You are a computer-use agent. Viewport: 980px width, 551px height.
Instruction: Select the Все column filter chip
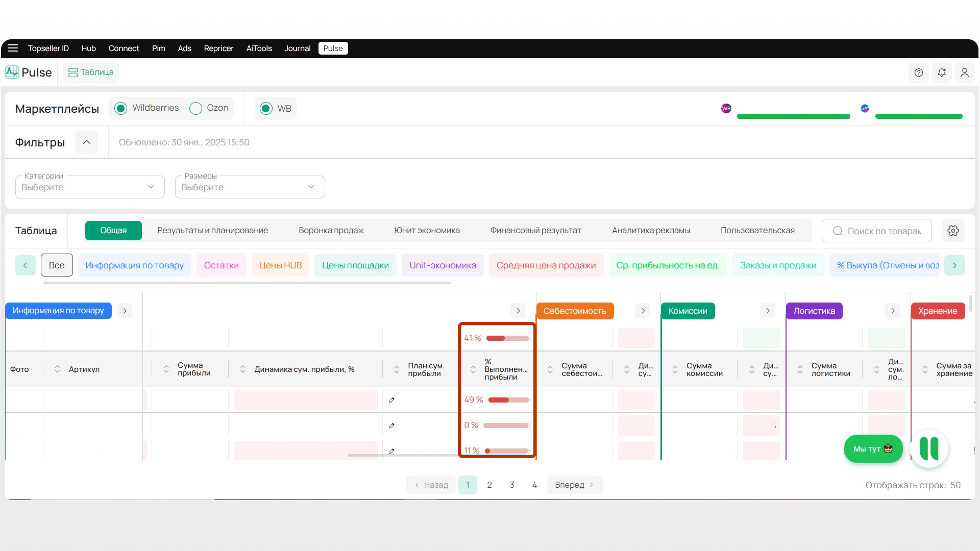tap(57, 265)
